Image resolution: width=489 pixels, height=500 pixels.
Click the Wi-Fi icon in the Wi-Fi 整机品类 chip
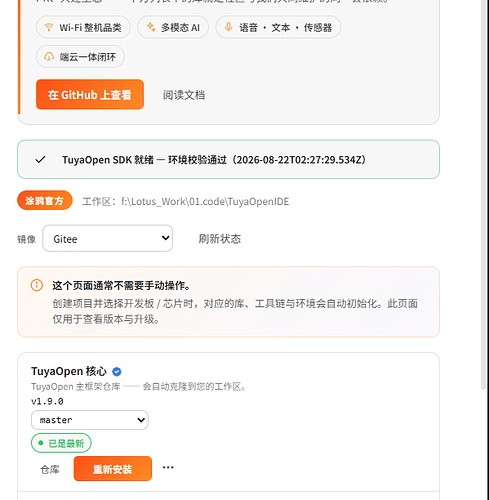[x=49, y=27]
